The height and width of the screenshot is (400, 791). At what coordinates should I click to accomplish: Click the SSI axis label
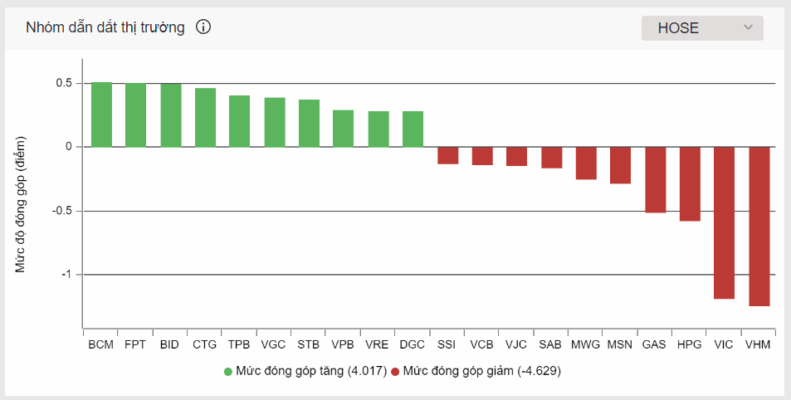click(x=447, y=345)
